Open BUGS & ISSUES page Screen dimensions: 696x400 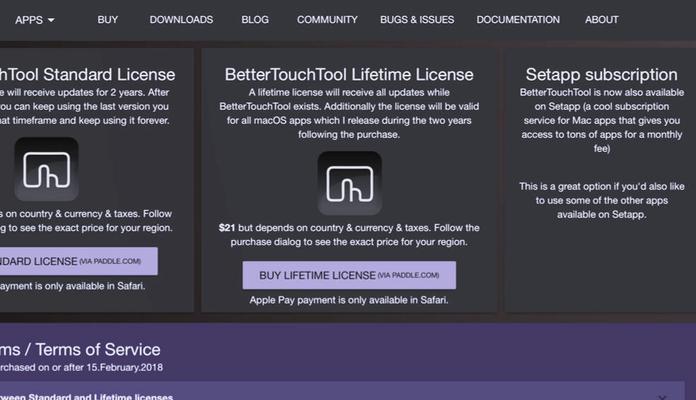point(417,20)
